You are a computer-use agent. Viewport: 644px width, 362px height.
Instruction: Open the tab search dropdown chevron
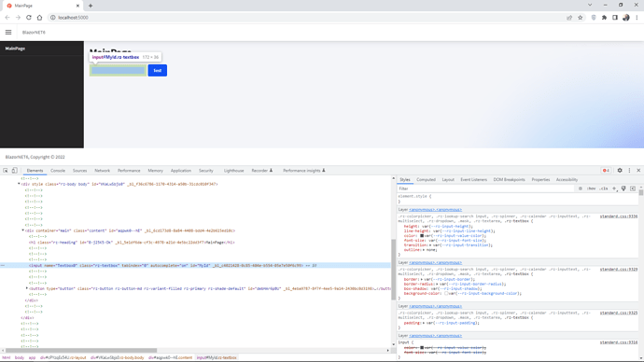590,5
